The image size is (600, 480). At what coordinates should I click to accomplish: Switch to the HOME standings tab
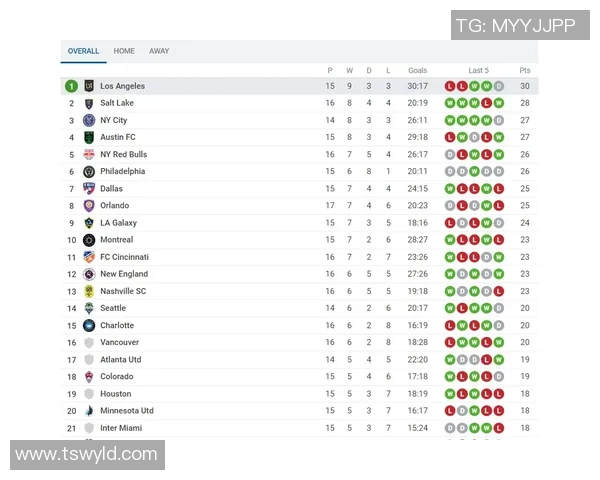coord(124,51)
